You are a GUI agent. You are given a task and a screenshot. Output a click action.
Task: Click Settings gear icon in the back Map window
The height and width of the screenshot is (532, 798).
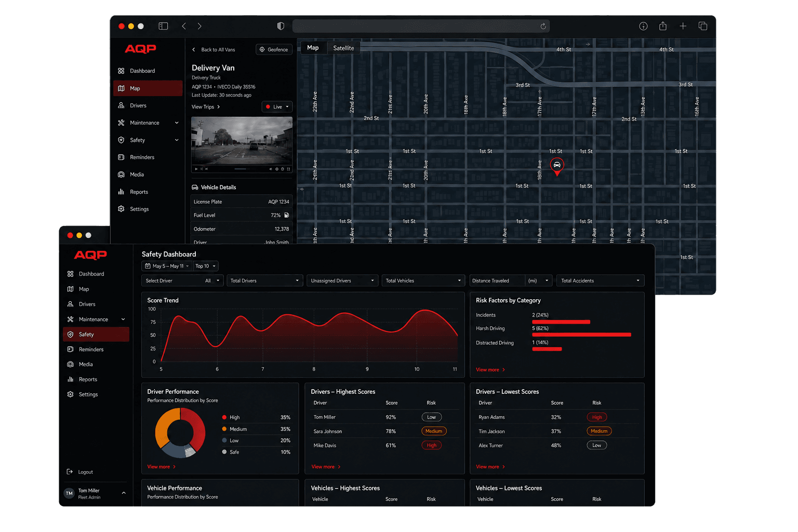(121, 209)
